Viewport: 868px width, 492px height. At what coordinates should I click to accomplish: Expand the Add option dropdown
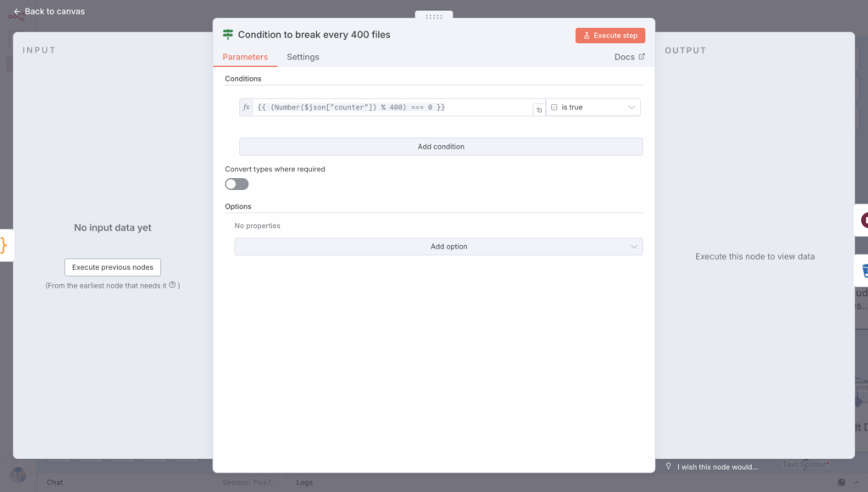click(438, 247)
